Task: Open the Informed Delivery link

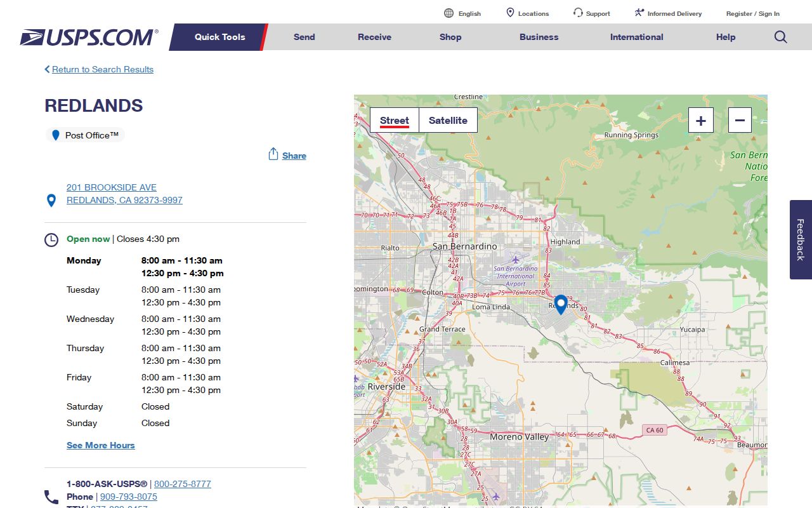Action: [675, 13]
